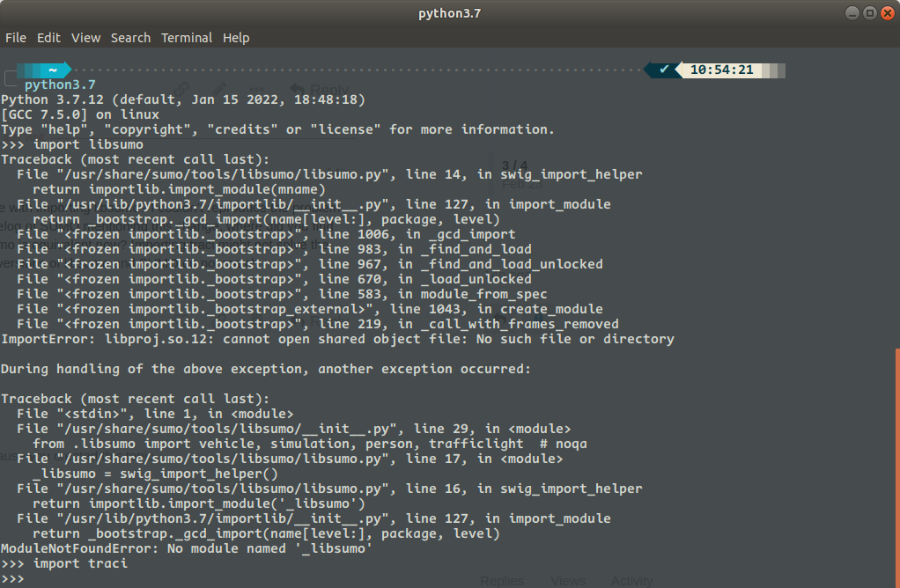Minimize the python3.7 terminal window
Viewport: 900px width, 588px height.
tap(852, 12)
